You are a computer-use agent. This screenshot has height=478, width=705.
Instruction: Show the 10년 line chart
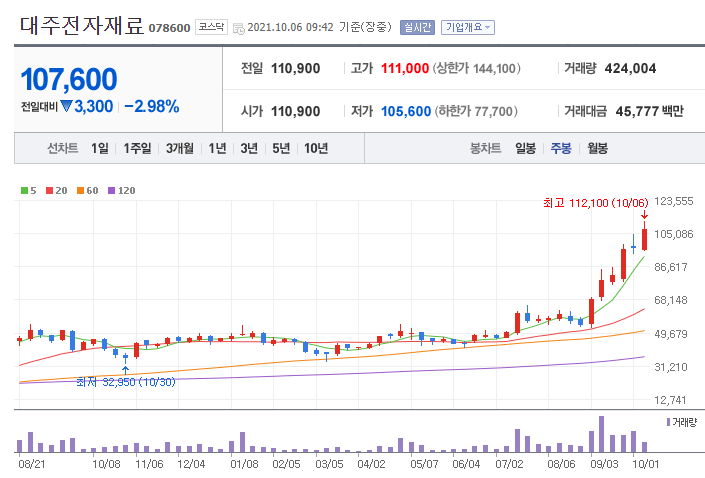click(x=316, y=148)
